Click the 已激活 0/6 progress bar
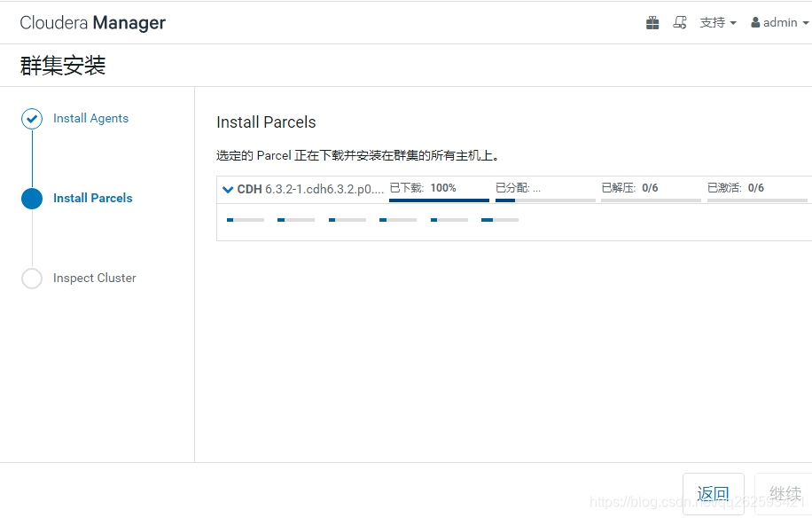812x518 pixels. click(757, 200)
